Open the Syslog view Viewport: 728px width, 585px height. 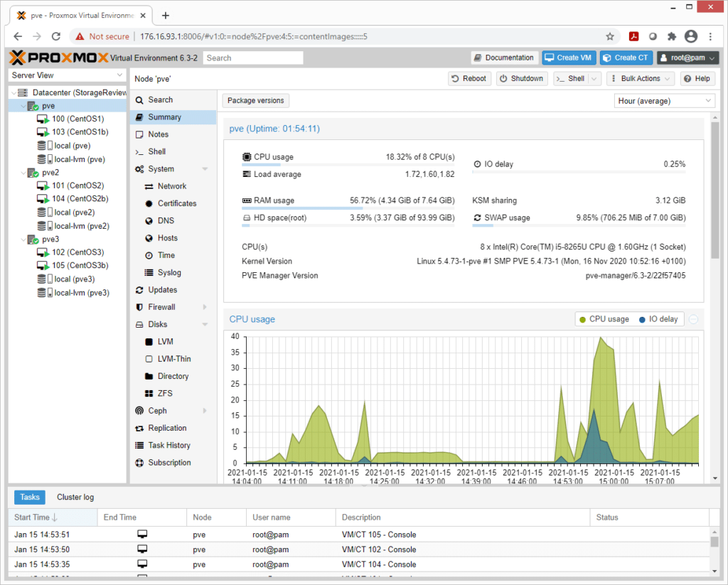(173, 272)
